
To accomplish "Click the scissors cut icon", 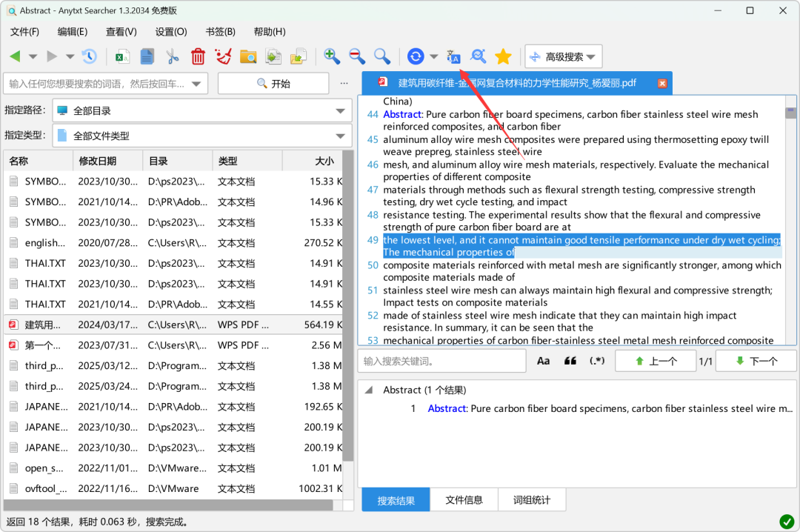I will point(173,56).
